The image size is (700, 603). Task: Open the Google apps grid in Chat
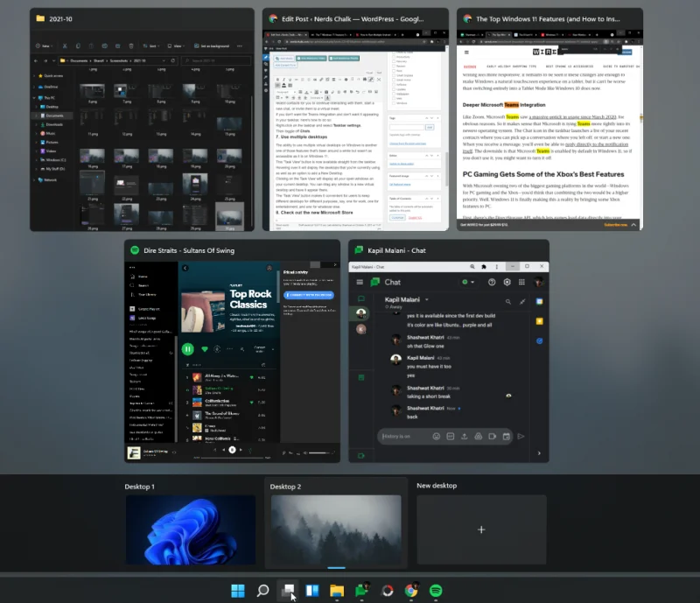point(522,283)
